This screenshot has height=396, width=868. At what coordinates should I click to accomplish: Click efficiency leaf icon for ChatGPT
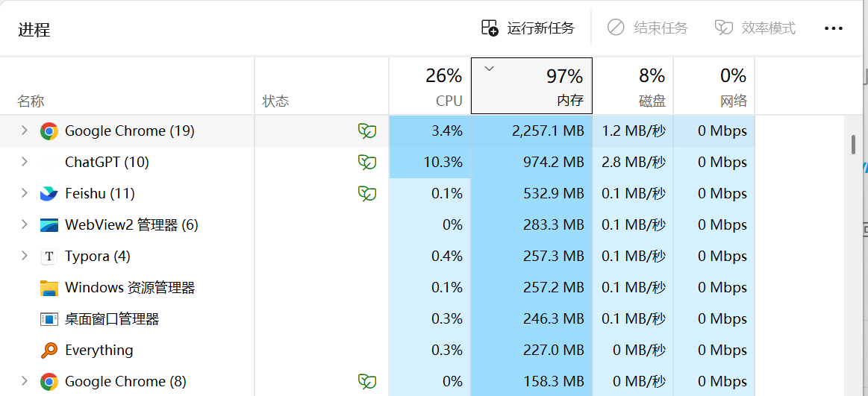[x=367, y=163]
